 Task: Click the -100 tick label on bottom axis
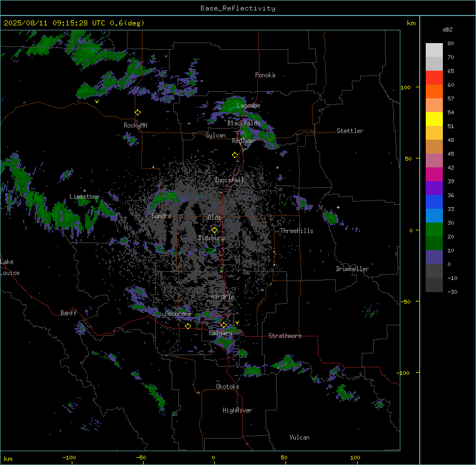[69, 457]
